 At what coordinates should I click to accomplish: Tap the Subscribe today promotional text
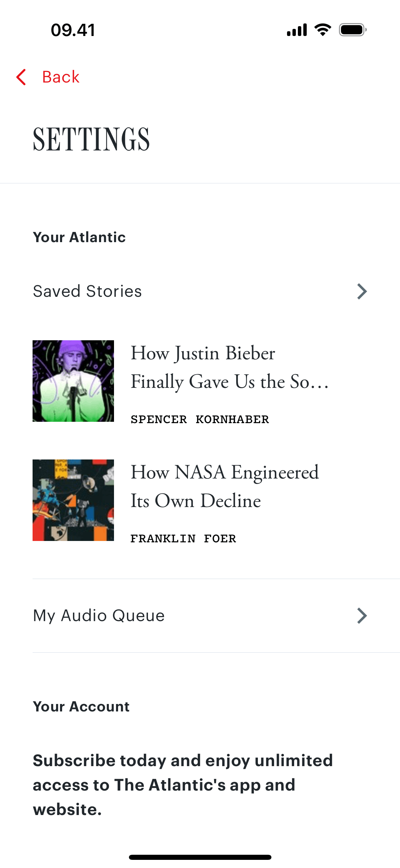pos(183,785)
